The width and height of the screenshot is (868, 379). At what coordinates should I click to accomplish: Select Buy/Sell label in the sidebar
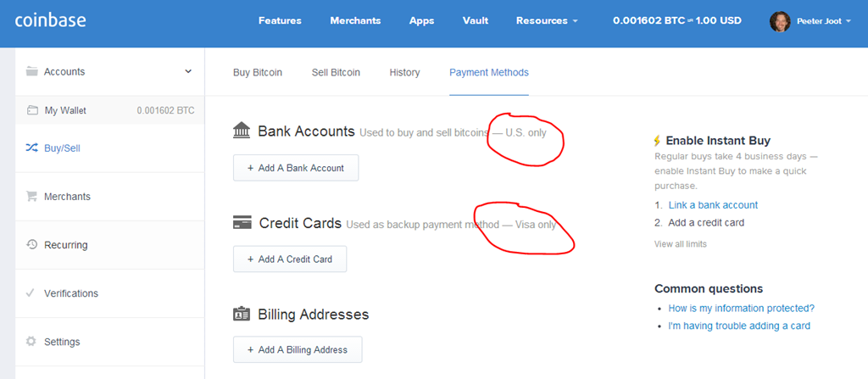click(x=62, y=148)
